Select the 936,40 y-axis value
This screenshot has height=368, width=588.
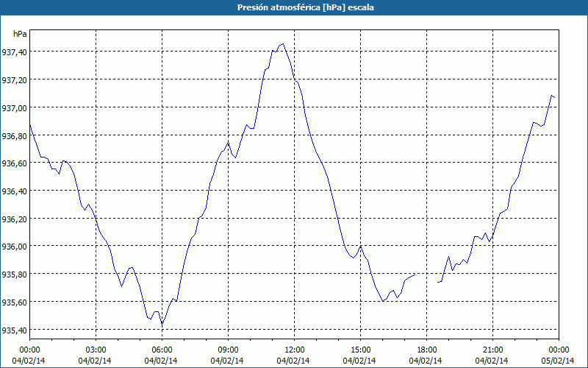click(14, 191)
